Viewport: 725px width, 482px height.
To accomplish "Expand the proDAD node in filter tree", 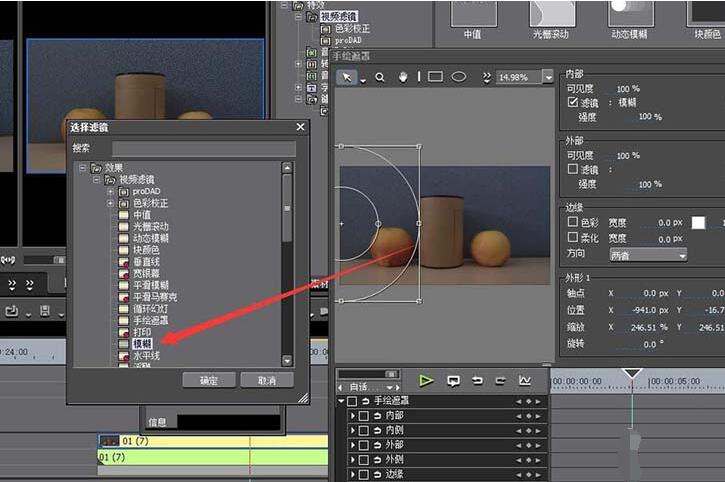I will (111, 191).
